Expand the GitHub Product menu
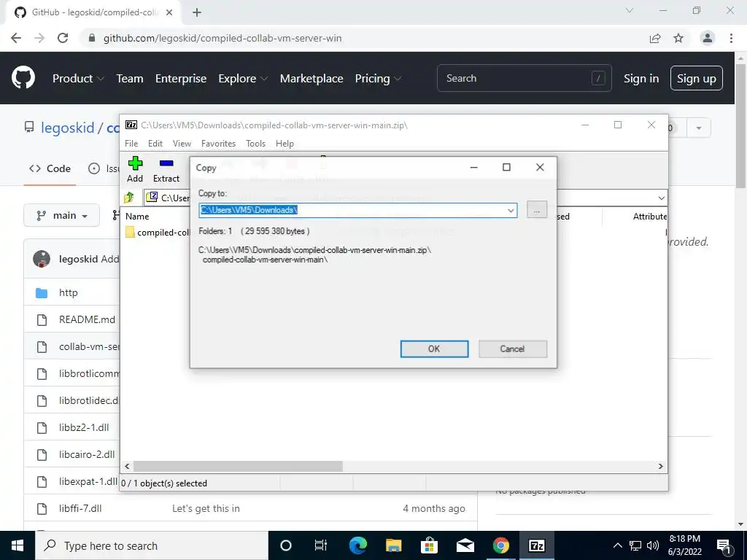 pos(78,79)
